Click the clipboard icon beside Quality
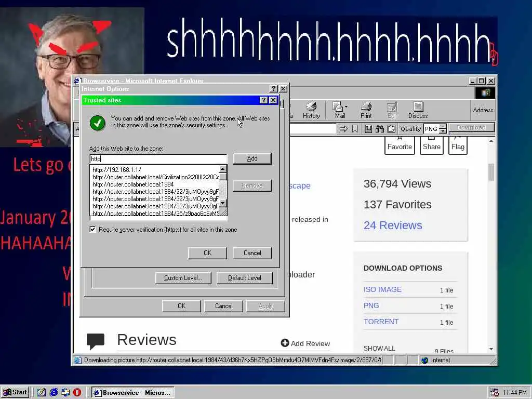The image size is (532, 399). coord(391,129)
